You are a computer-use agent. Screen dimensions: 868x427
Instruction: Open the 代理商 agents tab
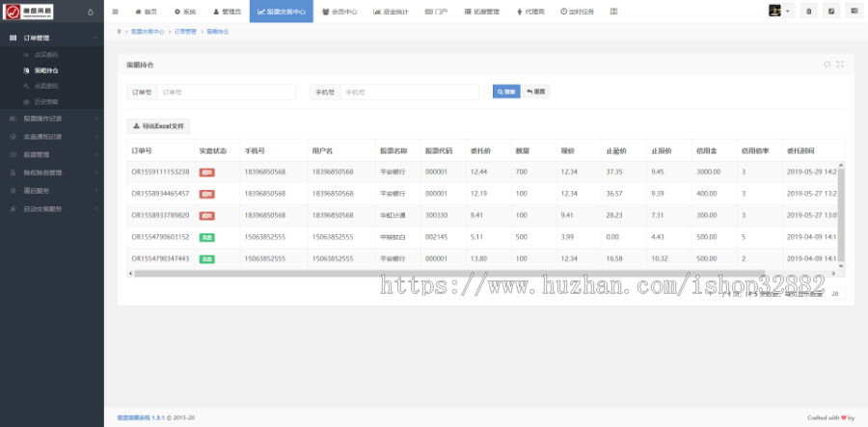pyautogui.click(x=530, y=12)
